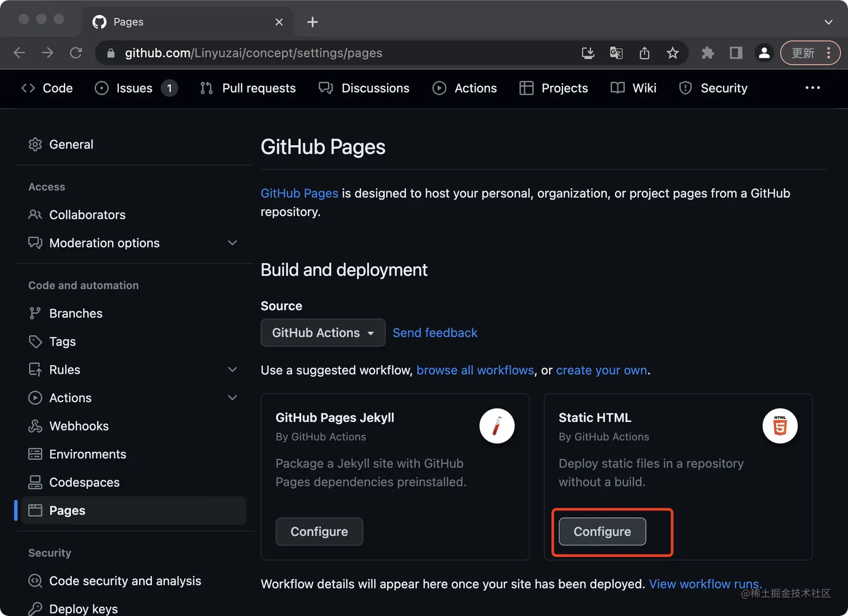Go to the Issues tab
The height and width of the screenshot is (616, 848).
[136, 88]
